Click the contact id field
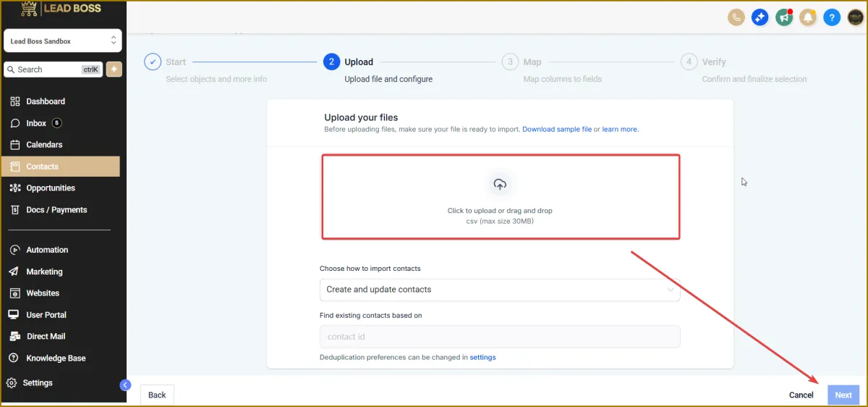The image size is (868, 407). click(x=500, y=337)
